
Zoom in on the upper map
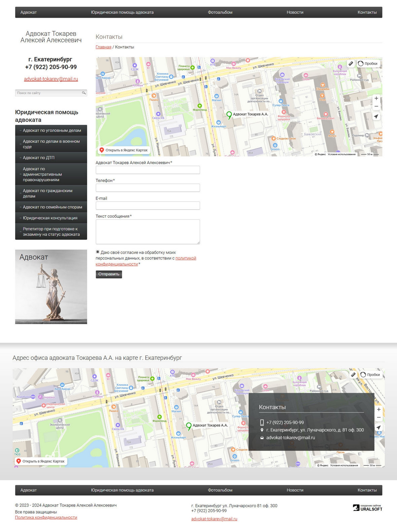click(x=376, y=98)
